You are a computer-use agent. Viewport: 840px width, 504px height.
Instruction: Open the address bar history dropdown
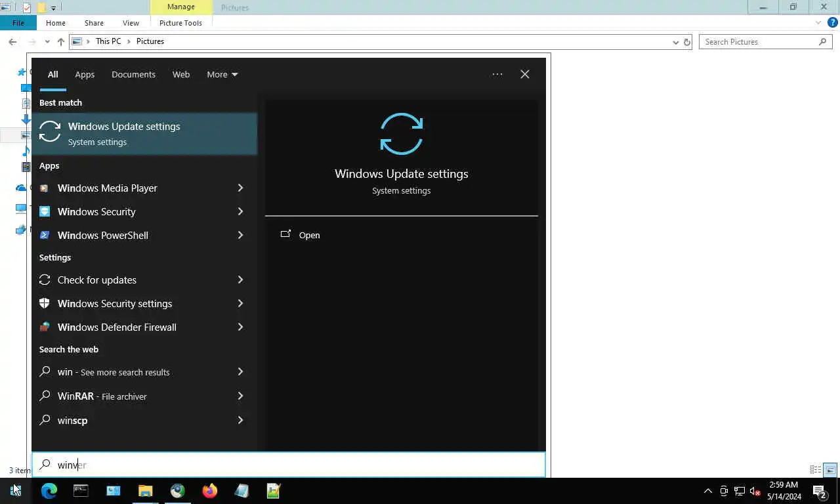coord(675,42)
